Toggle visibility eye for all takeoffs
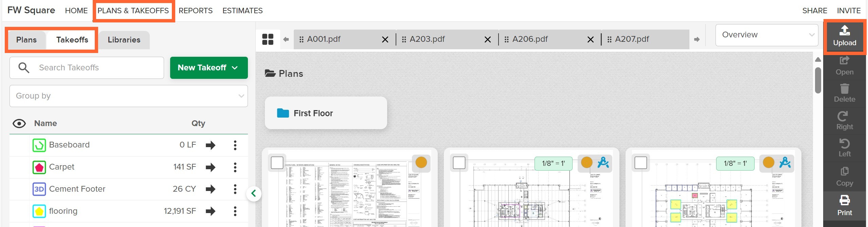The width and height of the screenshot is (868, 227). point(19,124)
